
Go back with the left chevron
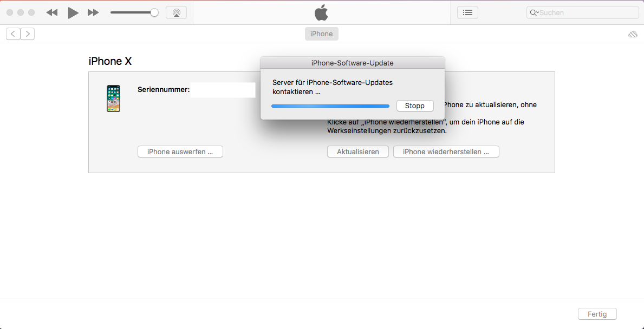click(13, 34)
